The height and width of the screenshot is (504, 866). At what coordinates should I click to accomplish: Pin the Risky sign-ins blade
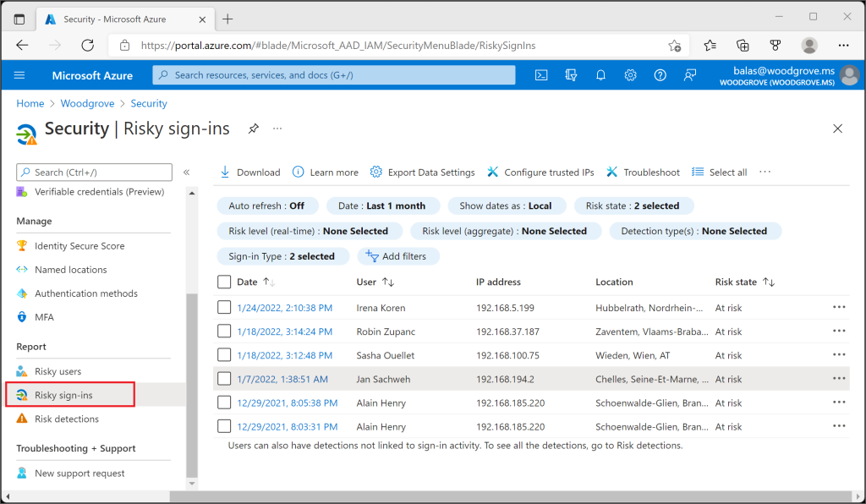(253, 129)
